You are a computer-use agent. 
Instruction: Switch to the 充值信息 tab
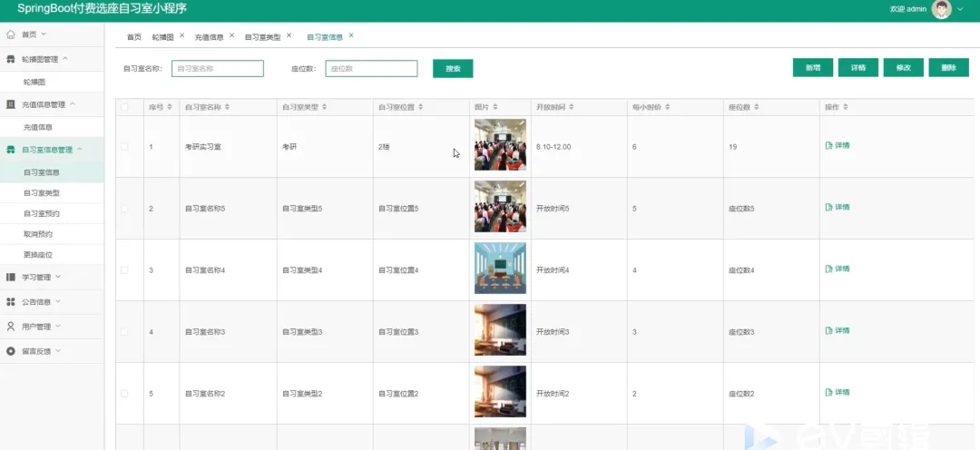pos(209,37)
